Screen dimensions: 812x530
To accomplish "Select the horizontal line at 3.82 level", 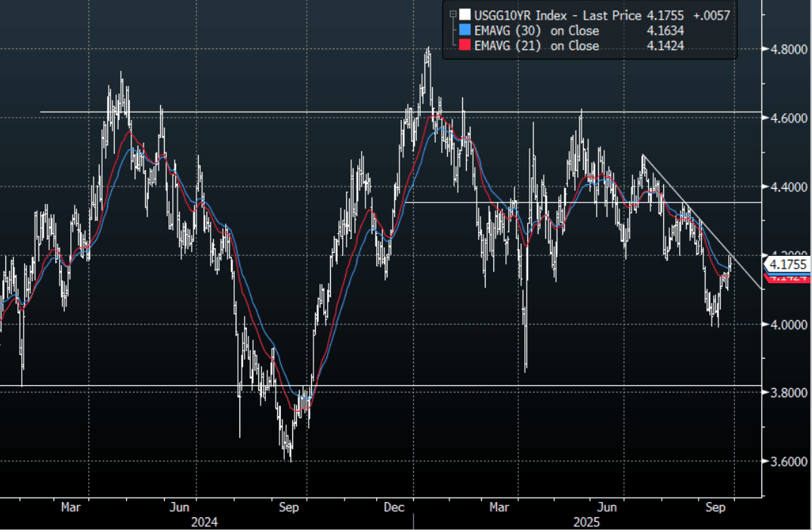I will click(453, 386).
